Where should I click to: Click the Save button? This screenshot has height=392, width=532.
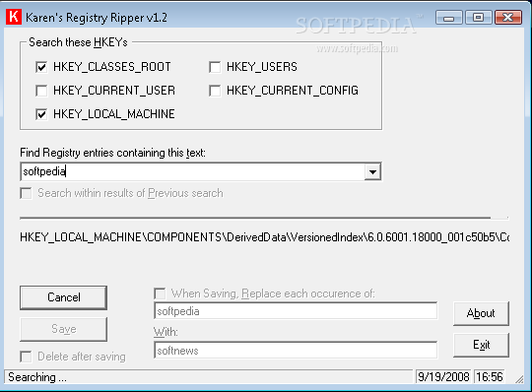coord(63,329)
